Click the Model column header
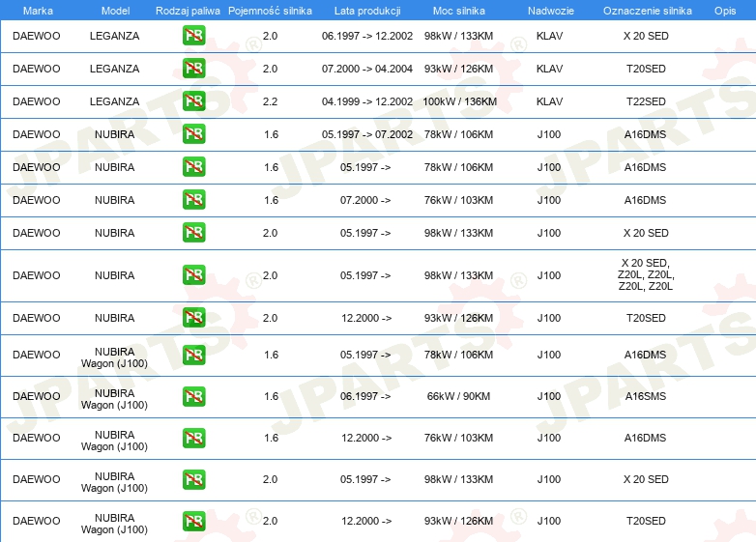756x542 pixels. click(x=115, y=10)
